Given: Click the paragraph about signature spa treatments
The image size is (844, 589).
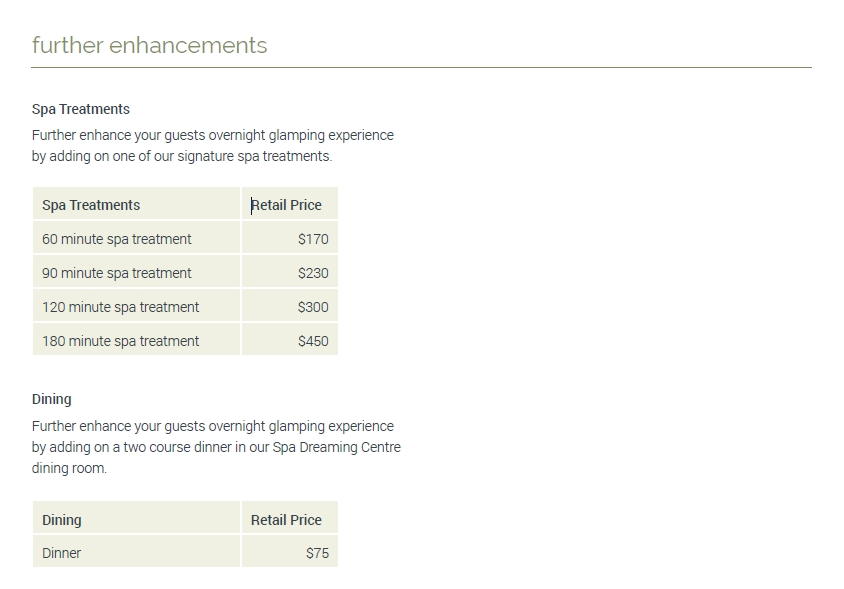Looking at the screenshot, I should click(x=212, y=146).
